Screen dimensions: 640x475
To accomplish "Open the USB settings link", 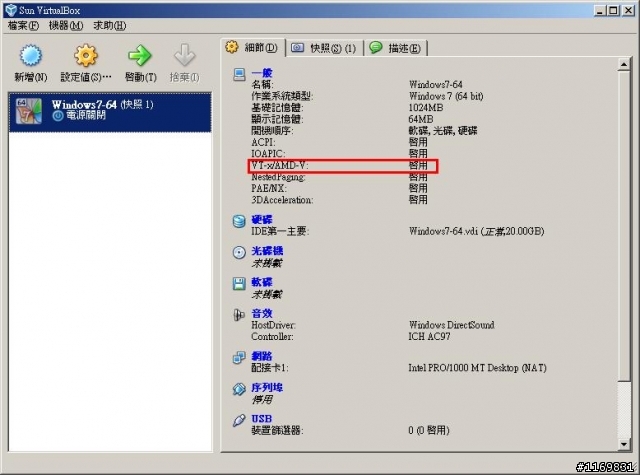I will [x=262, y=419].
